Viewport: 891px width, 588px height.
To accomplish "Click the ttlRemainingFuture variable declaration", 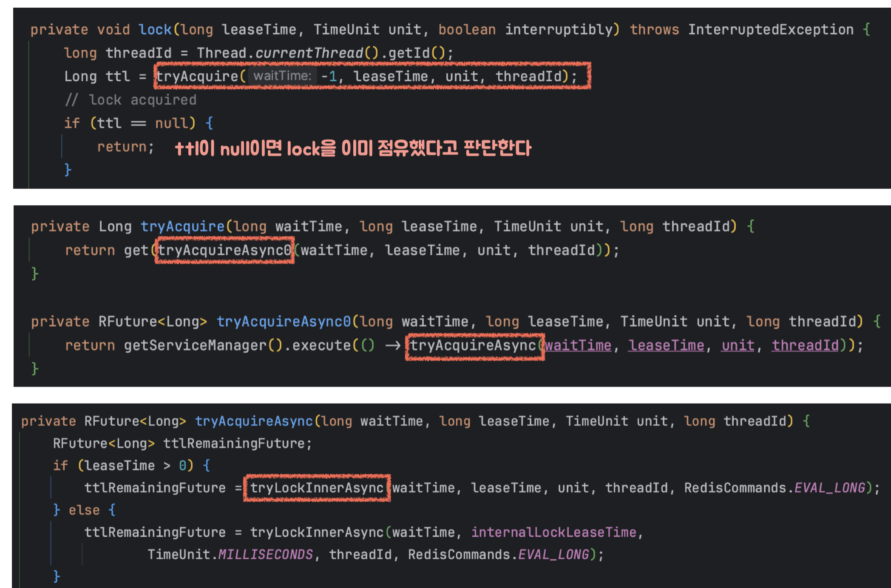I will [x=234, y=444].
